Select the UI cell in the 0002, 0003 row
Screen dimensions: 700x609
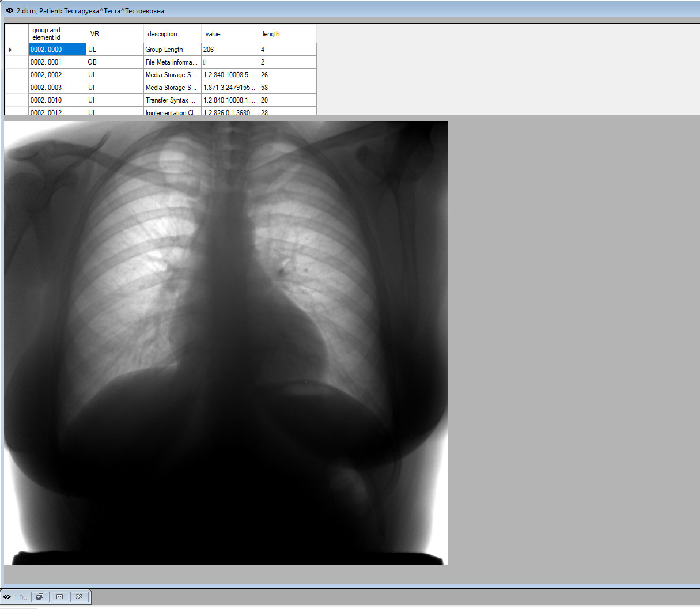click(115, 88)
